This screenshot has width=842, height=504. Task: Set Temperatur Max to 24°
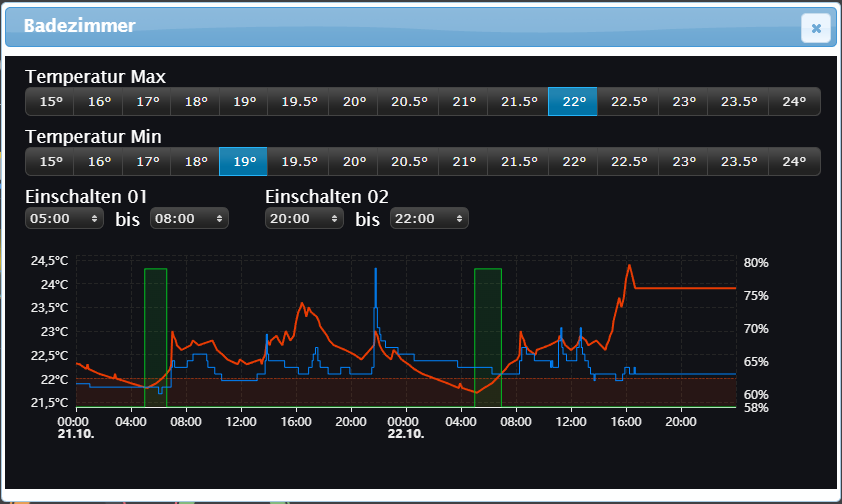coord(794,101)
